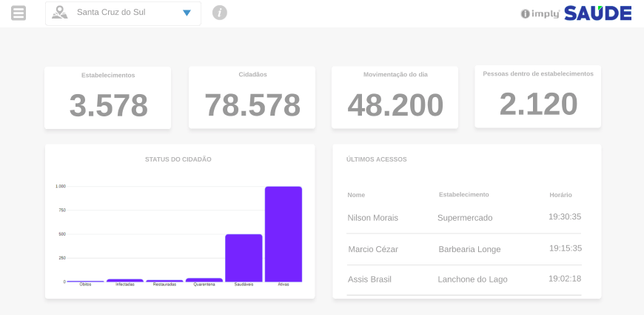Sort by the Horário column header

coord(560,195)
